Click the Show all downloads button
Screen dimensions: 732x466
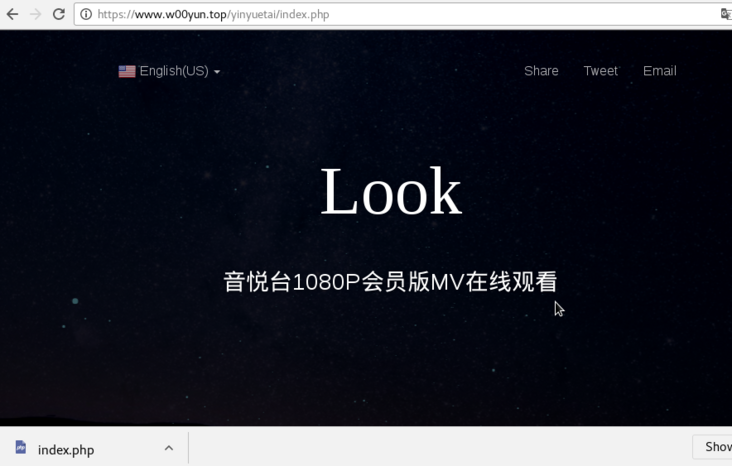pos(712,447)
